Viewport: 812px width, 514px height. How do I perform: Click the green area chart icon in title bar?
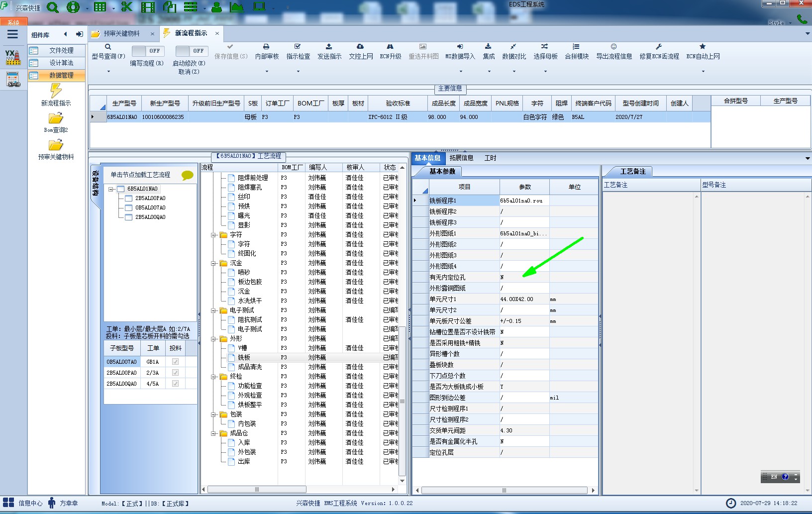click(237, 7)
